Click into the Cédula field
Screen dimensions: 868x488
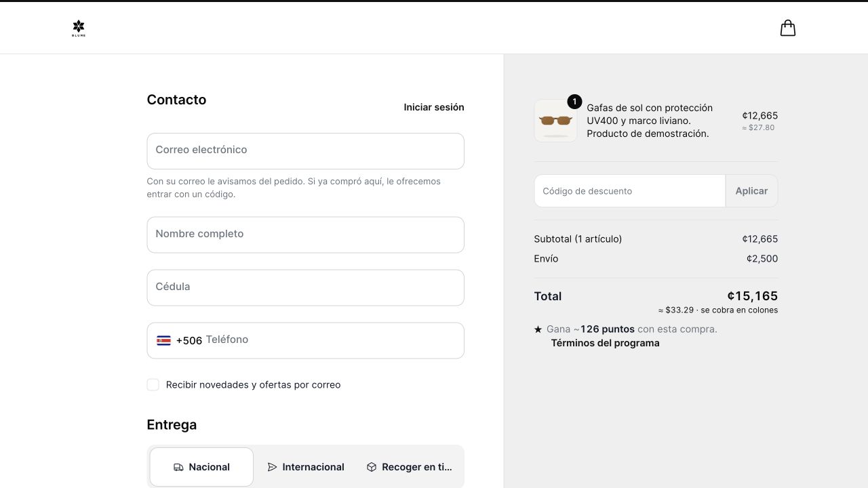tap(305, 287)
